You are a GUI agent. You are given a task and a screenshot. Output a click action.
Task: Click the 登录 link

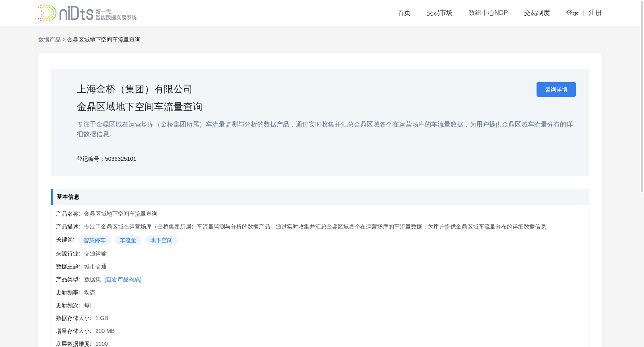pos(572,13)
